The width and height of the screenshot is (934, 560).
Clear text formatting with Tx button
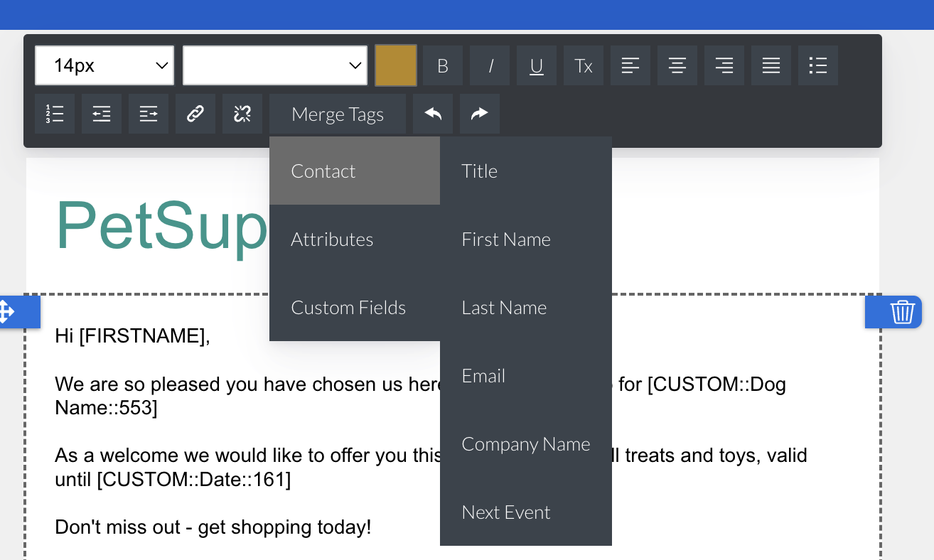click(584, 66)
